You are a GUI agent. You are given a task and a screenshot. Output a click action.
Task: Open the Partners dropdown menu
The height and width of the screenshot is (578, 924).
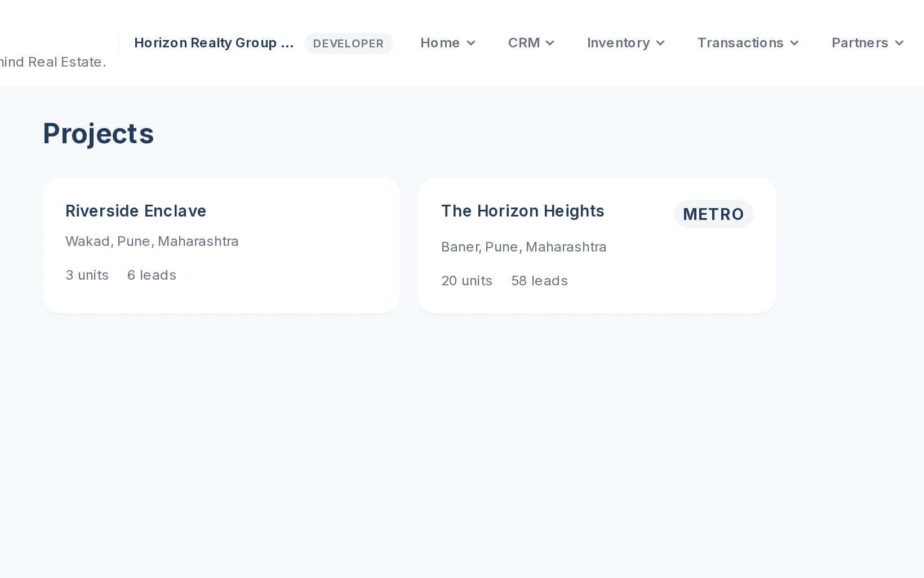point(868,43)
